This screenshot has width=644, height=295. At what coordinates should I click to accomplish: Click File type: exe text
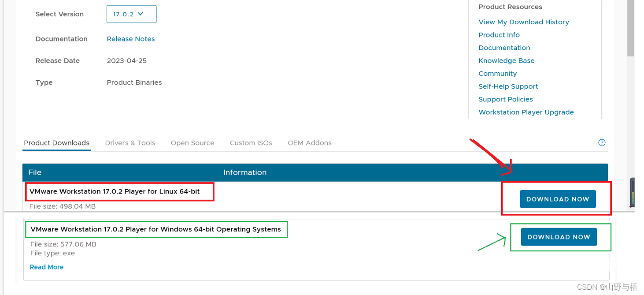(x=53, y=253)
